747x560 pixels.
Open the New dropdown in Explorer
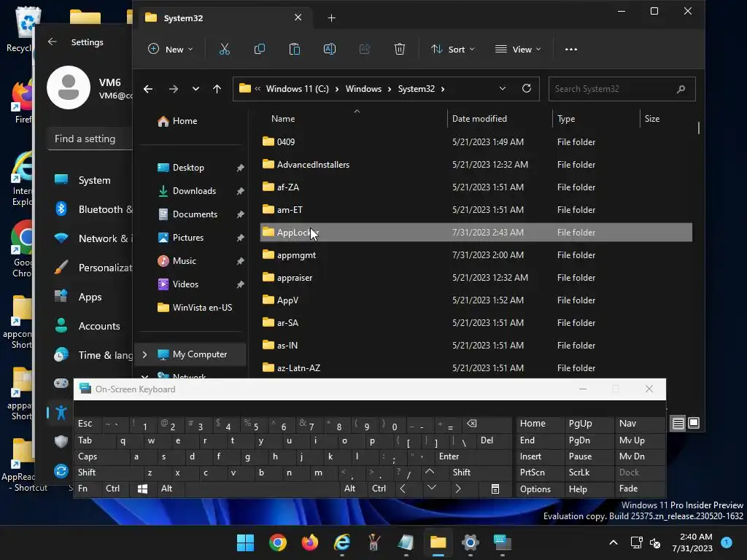coord(171,49)
